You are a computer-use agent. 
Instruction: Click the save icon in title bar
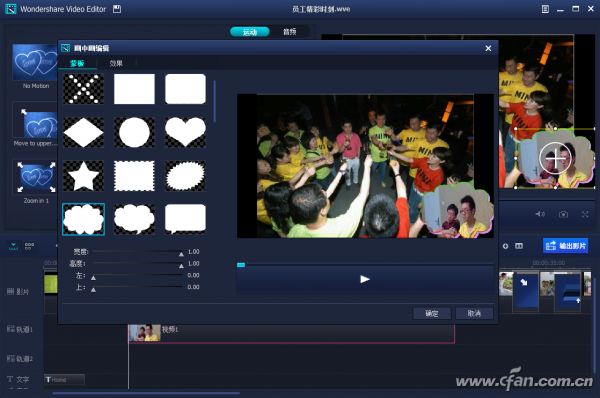pyautogui.click(x=117, y=9)
